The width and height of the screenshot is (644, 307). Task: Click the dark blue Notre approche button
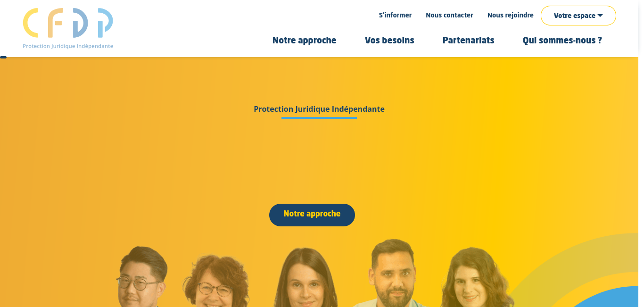[x=312, y=215]
